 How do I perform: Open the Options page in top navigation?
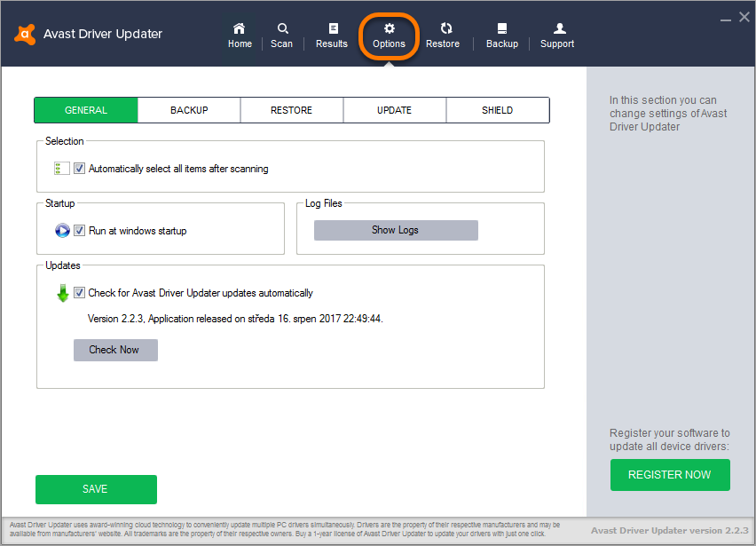point(389,34)
